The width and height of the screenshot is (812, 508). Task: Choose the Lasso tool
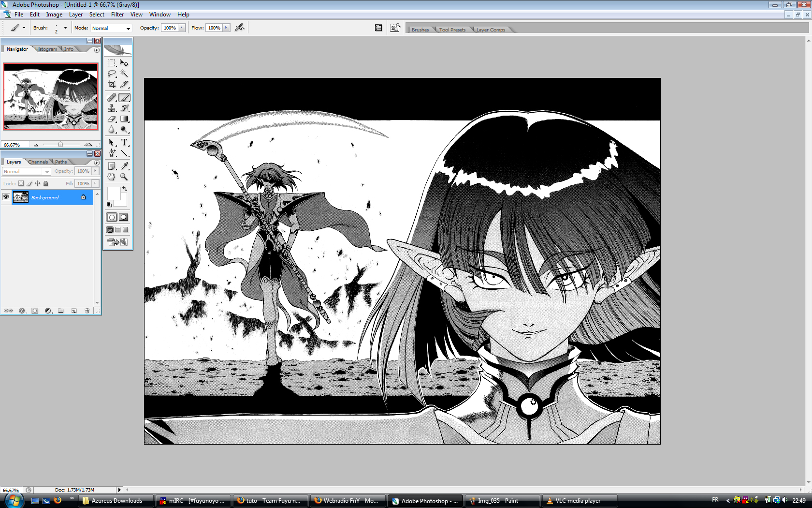[112, 74]
